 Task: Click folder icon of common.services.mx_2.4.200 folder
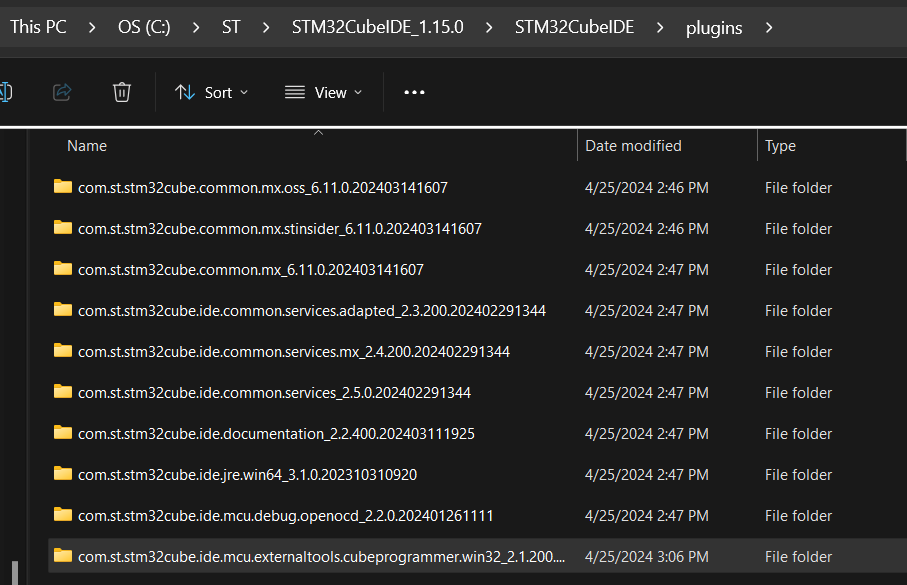(62, 351)
